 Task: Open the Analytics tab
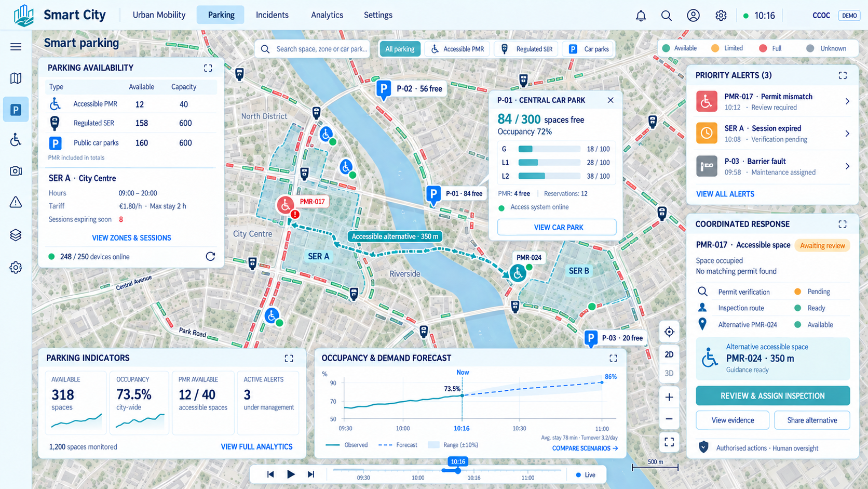pyautogui.click(x=327, y=15)
